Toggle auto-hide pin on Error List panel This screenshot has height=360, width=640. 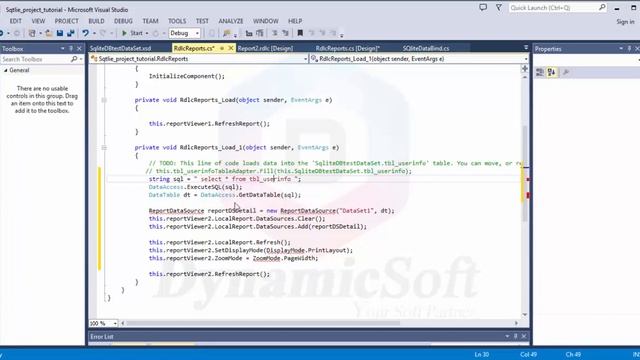pos(516,336)
